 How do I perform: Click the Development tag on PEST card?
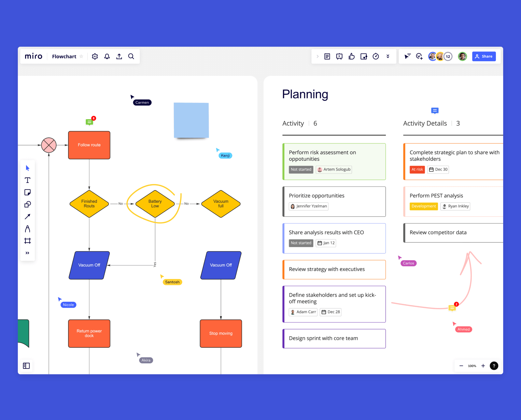pyautogui.click(x=424, y=206)
